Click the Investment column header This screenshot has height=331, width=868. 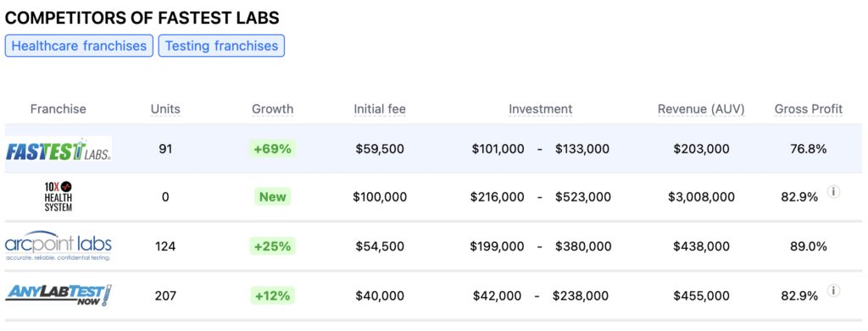(540, 109)
